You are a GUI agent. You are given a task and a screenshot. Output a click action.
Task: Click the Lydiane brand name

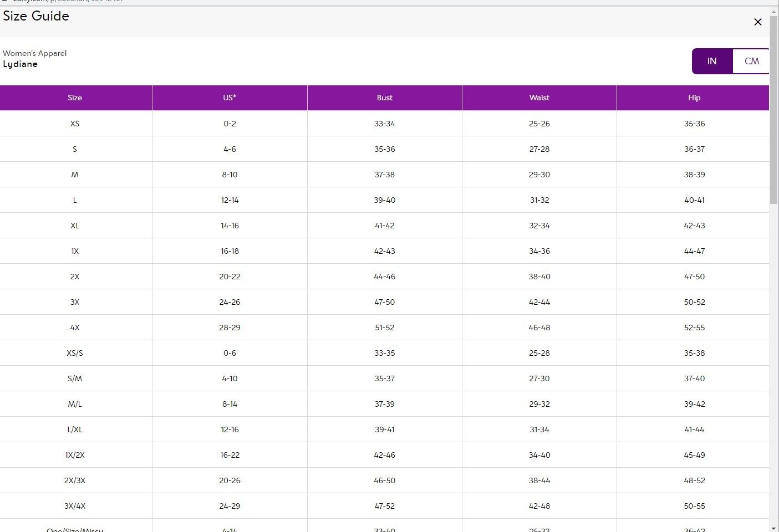coord(20,64)
